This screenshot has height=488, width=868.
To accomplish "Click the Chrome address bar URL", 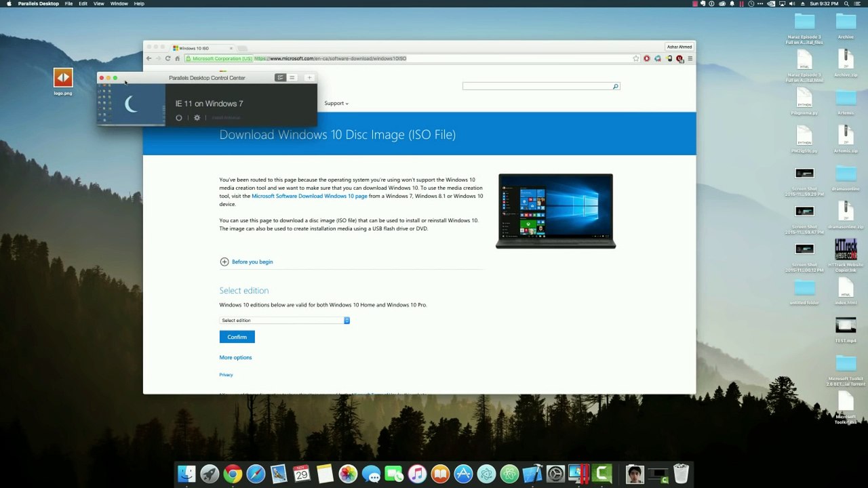I will click(330, 59).
